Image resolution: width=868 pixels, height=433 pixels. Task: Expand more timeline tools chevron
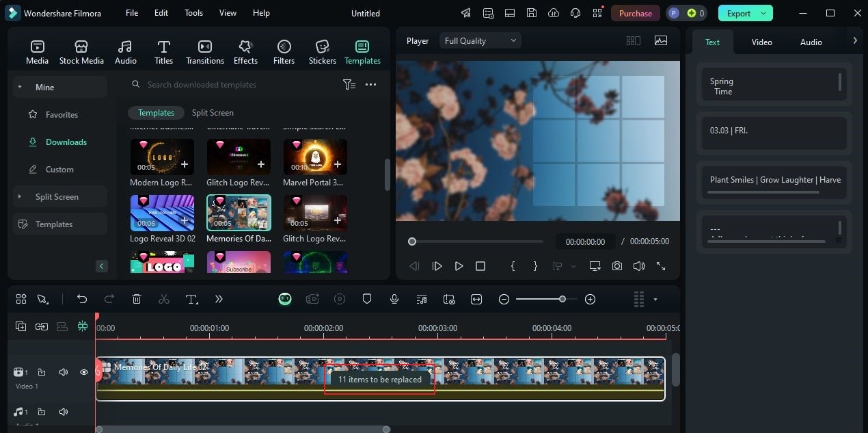[x=219, y=299]
